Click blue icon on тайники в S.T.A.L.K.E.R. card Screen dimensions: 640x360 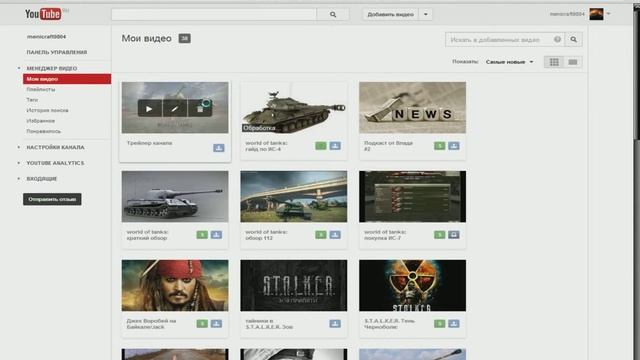(335, 324)
